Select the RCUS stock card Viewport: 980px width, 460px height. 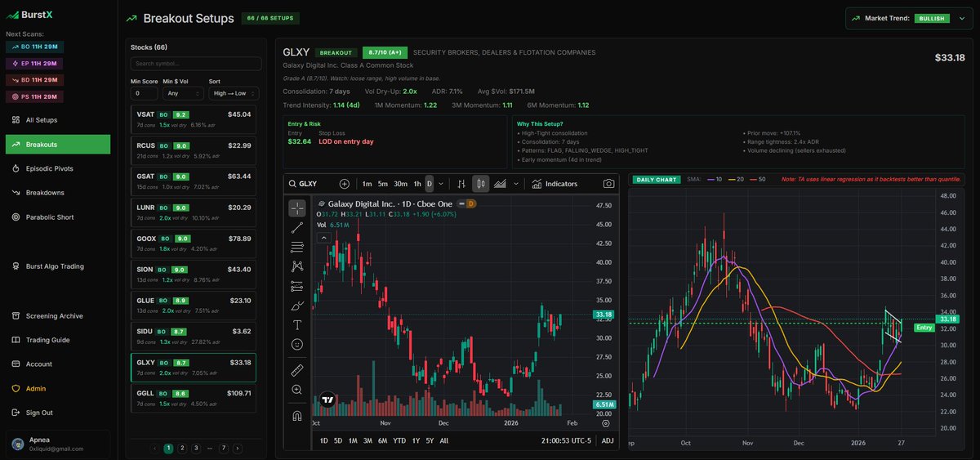[193, 149]
